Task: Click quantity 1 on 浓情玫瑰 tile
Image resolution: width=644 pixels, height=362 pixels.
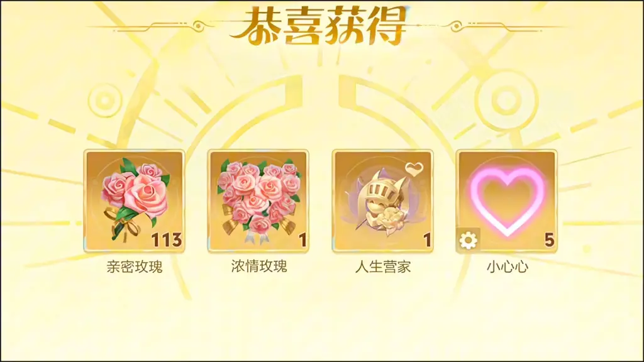Action: point(303,240)
